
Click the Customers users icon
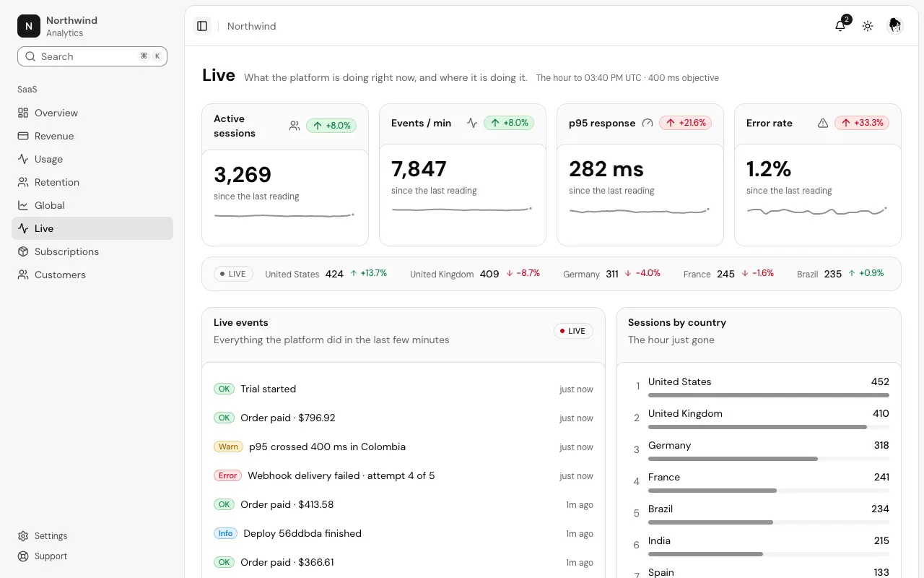click(23, 275)
